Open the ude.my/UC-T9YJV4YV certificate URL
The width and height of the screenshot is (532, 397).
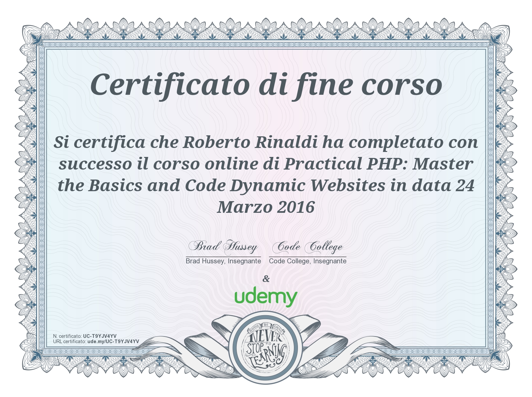coord(113,341)
